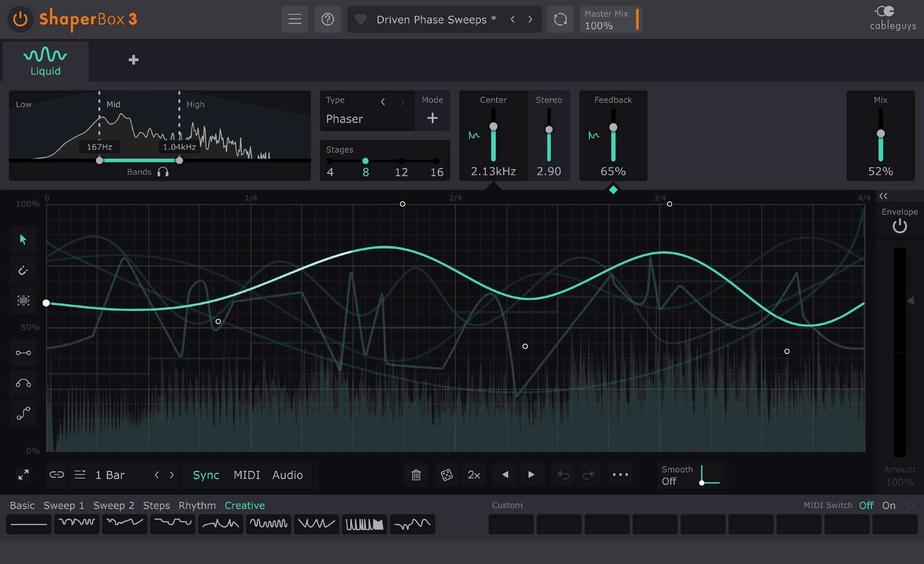Click the link/chain icon in bottom toolbar
The width and height of the screenshot is (924, 564).
(56, 474)
